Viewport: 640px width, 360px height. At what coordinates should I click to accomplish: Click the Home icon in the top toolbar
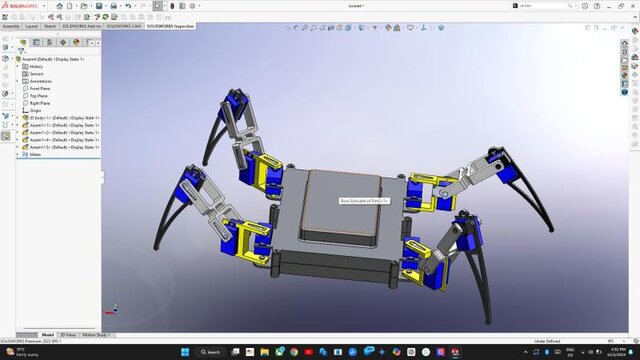pyautogui.click(x=60, y=6)
